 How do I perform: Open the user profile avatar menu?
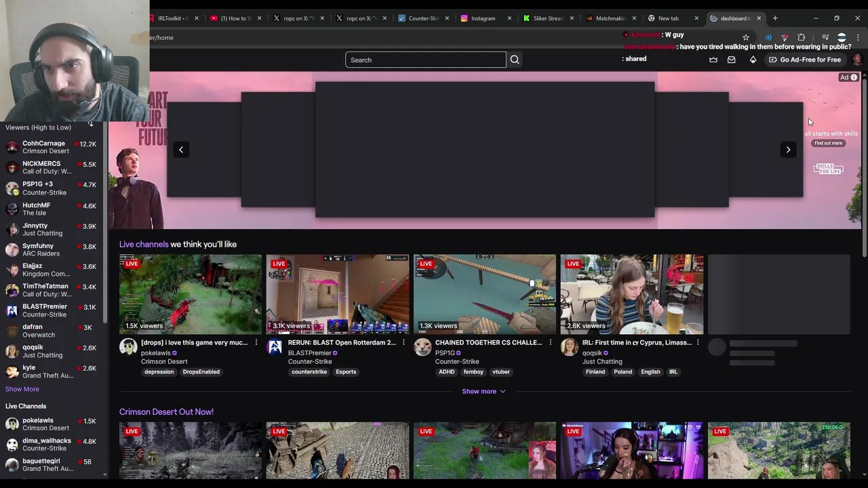[x=856, y=60]
